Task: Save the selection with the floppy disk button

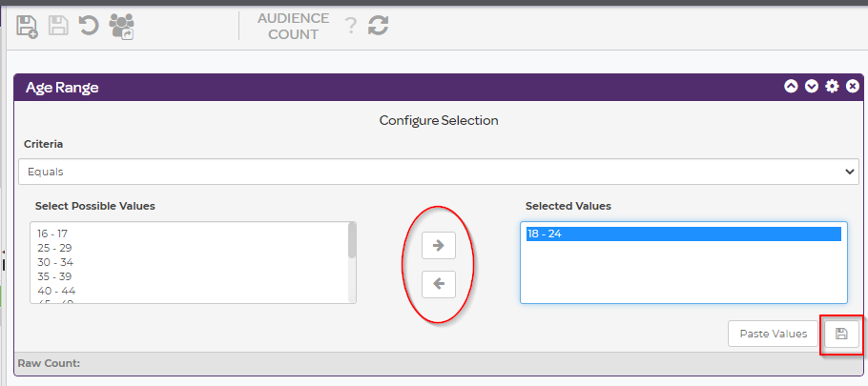Action: tap(841, 334)
